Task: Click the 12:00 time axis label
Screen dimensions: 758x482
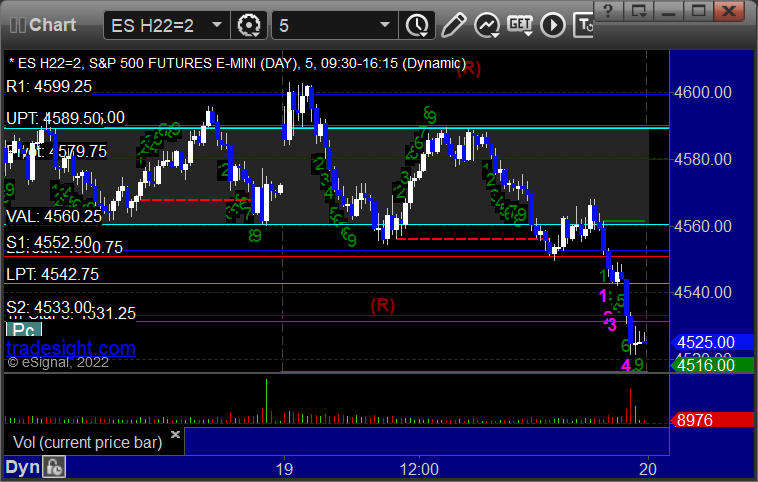Action: [419, 469]
